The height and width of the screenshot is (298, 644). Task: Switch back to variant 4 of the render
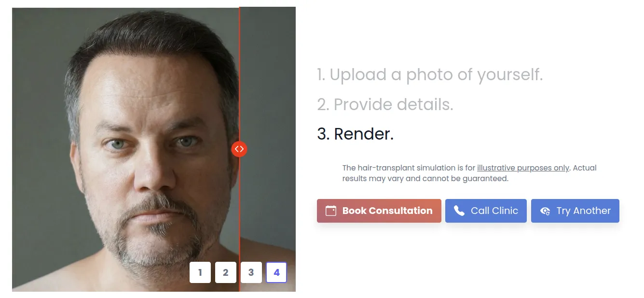coord(276,272)
